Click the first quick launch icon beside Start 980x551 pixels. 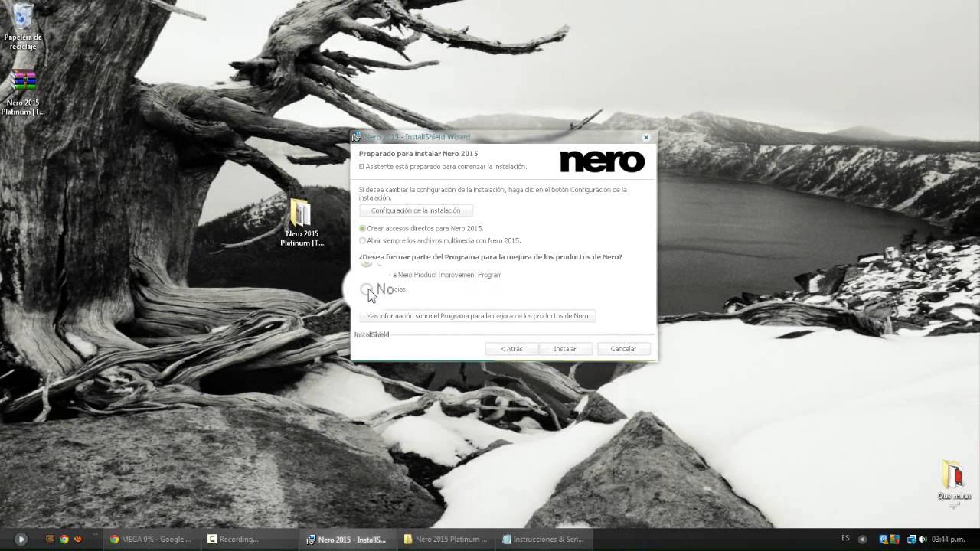[51, 539]
